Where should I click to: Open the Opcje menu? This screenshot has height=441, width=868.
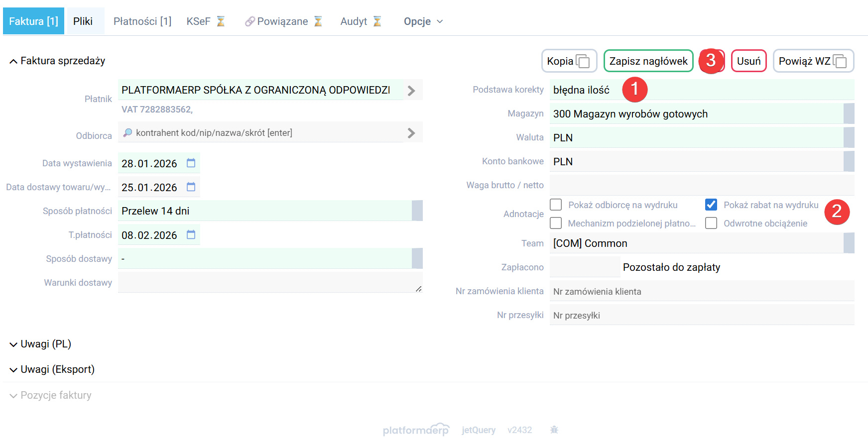pos(423,21)
